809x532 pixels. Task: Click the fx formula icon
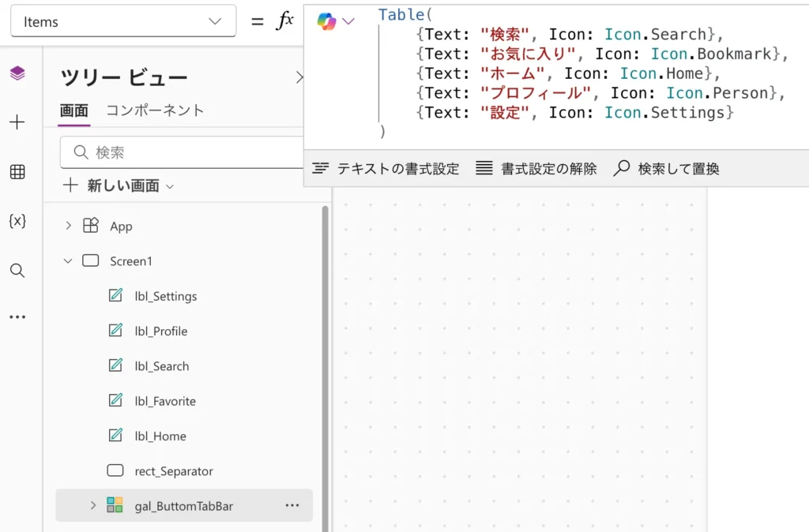(284, 21)
